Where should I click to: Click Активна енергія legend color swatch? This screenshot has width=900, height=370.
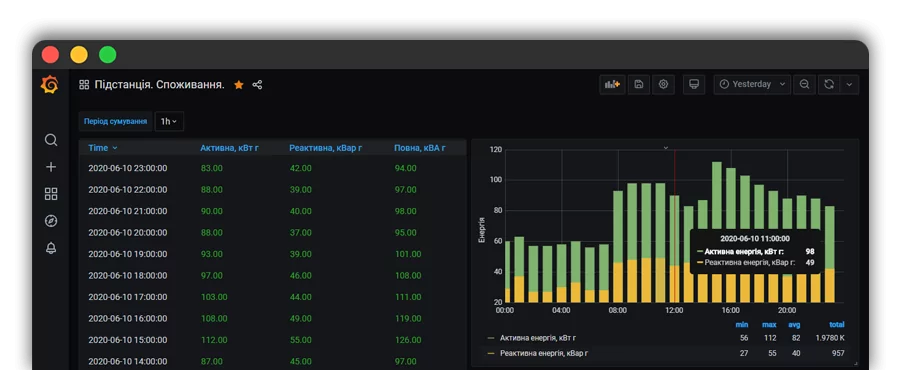point(491,338)
